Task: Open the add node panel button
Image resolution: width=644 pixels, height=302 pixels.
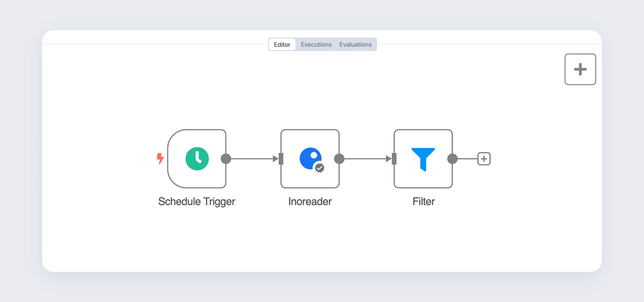Action: [x=580, y=69]
